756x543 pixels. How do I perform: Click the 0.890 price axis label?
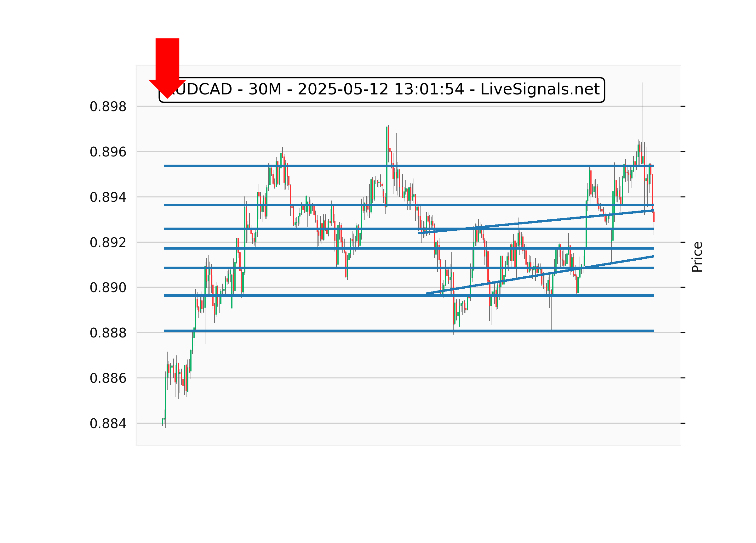click(x=108, y=288)
